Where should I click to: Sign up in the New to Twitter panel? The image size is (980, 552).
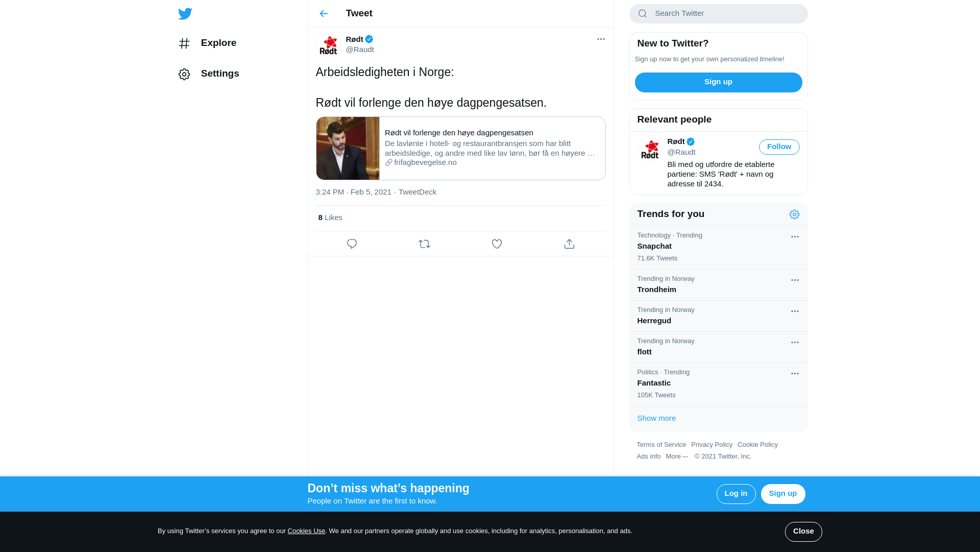point(718,82)
